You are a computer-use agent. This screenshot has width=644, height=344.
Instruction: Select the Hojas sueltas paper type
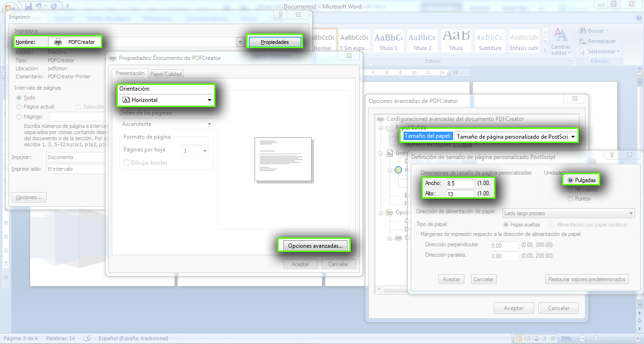[506, 225]
